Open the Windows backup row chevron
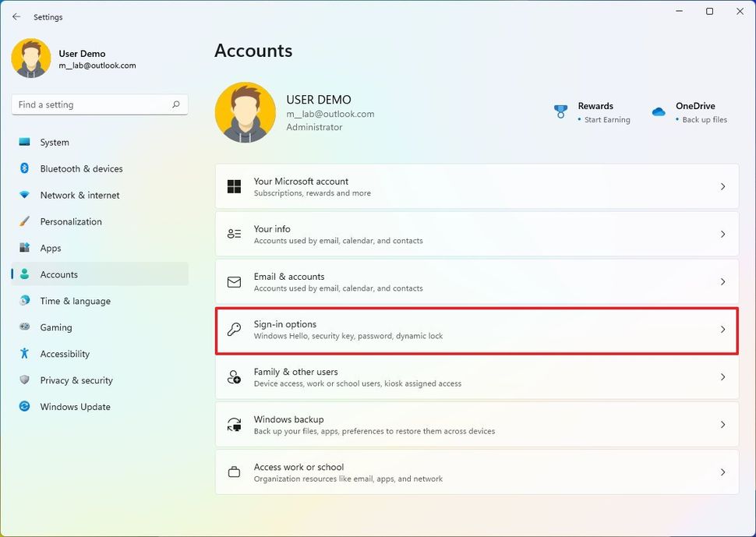This screenshot has width=756, height=537. (x=722, y=425)
